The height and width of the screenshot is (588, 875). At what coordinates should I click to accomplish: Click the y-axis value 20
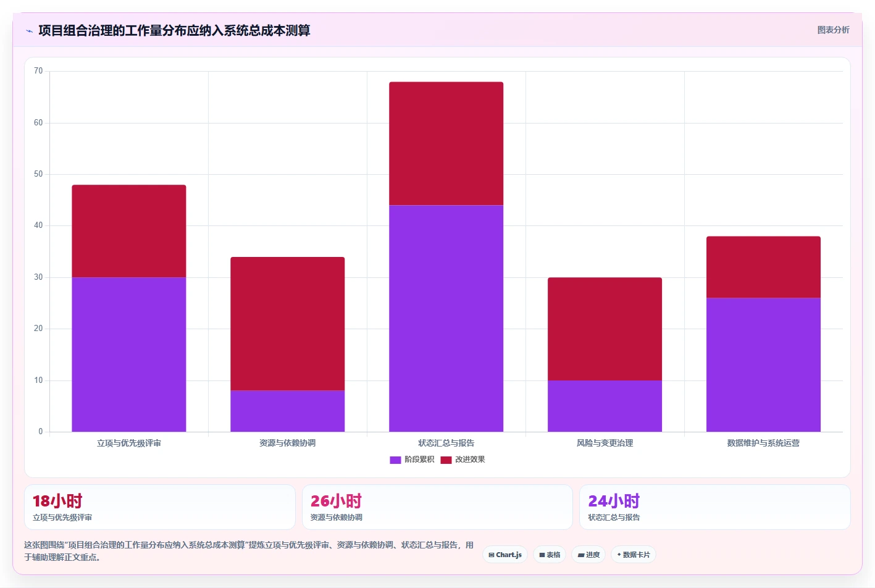(38, 329)
